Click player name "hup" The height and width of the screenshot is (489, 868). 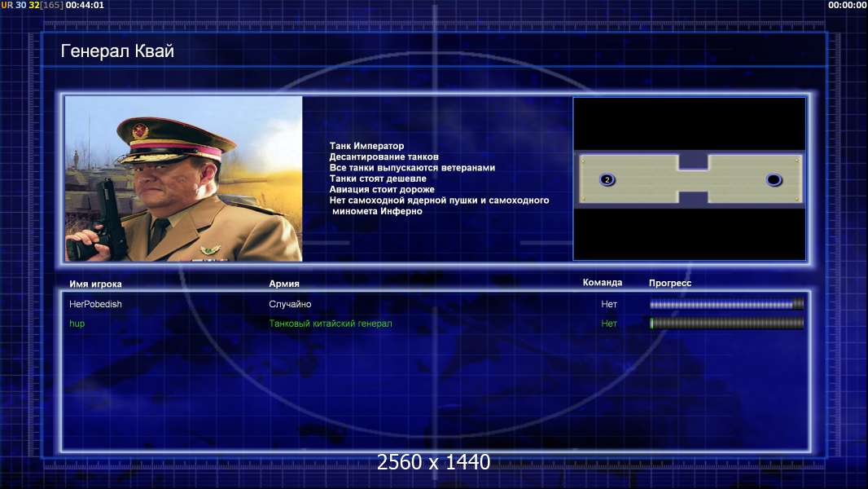coord(77,324)
